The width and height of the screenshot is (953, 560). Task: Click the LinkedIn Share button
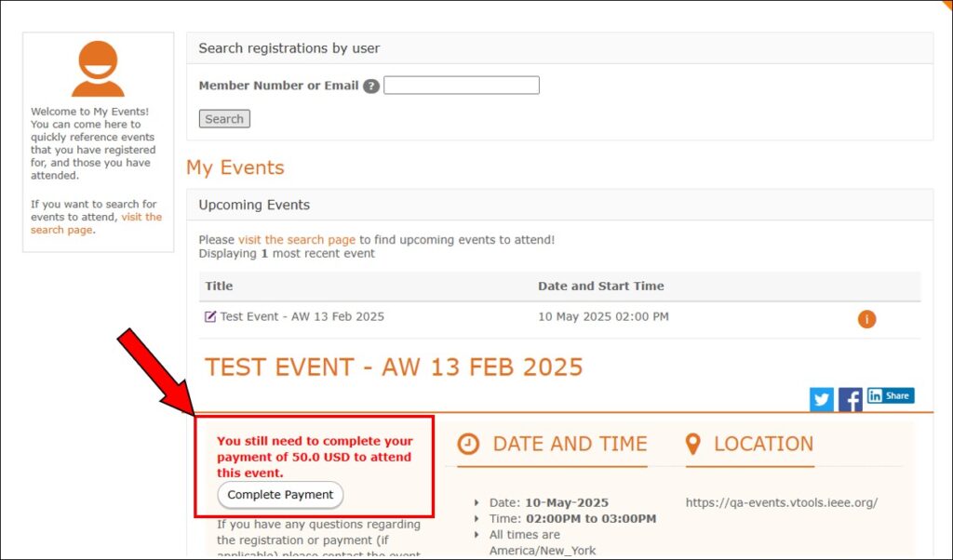coord(891,395)
